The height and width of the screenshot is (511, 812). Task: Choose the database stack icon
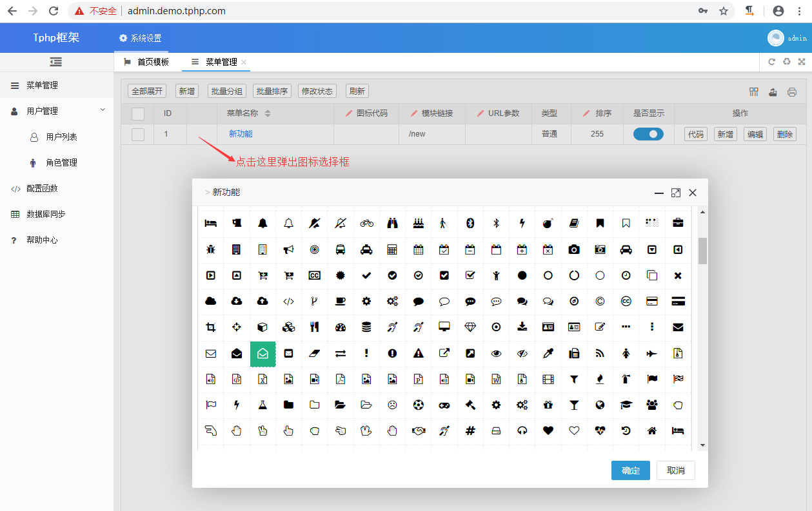coord(366,327)
